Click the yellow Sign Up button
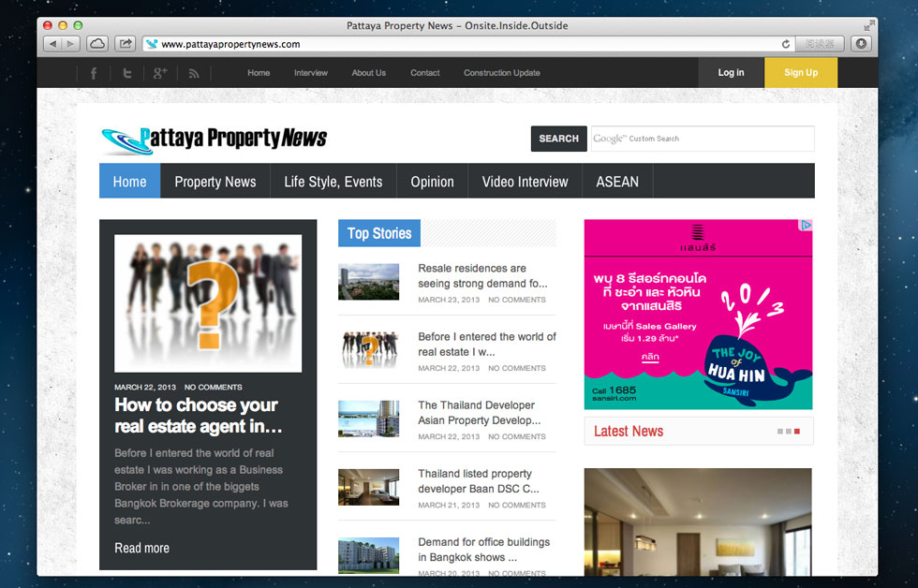Image resolution: width=918 pixels, height=588 pixels. click(801, 72)
